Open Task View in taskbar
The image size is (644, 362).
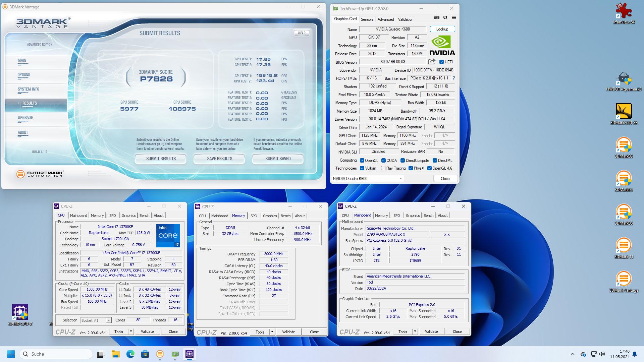click(x=100, y=354)
